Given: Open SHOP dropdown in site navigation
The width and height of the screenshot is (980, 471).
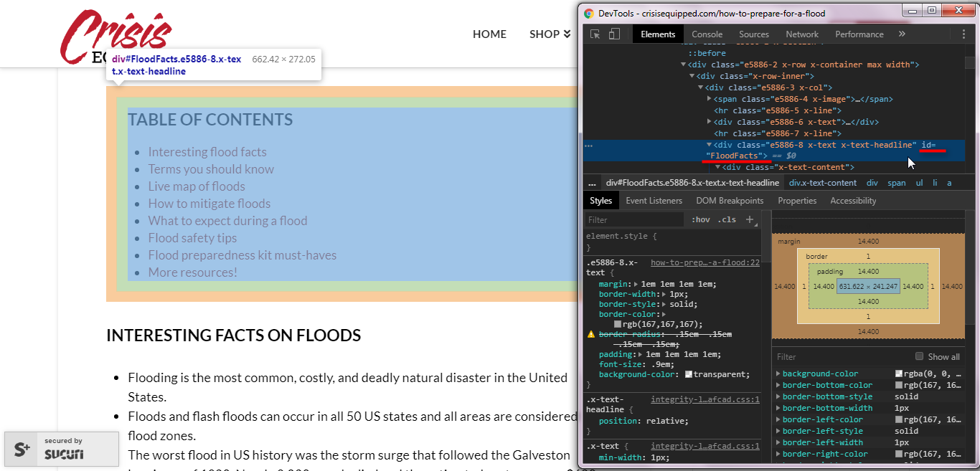Looking at the screenshot, I should coord(550,34).
